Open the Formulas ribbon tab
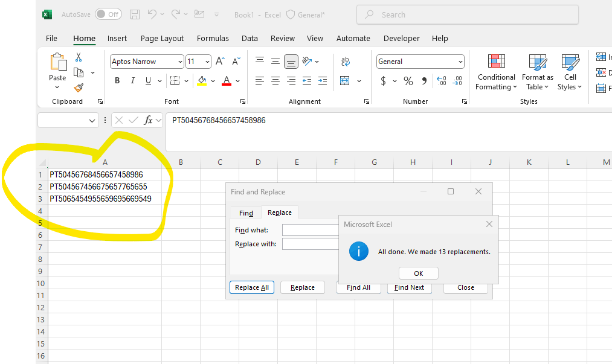 click(213, 38)
